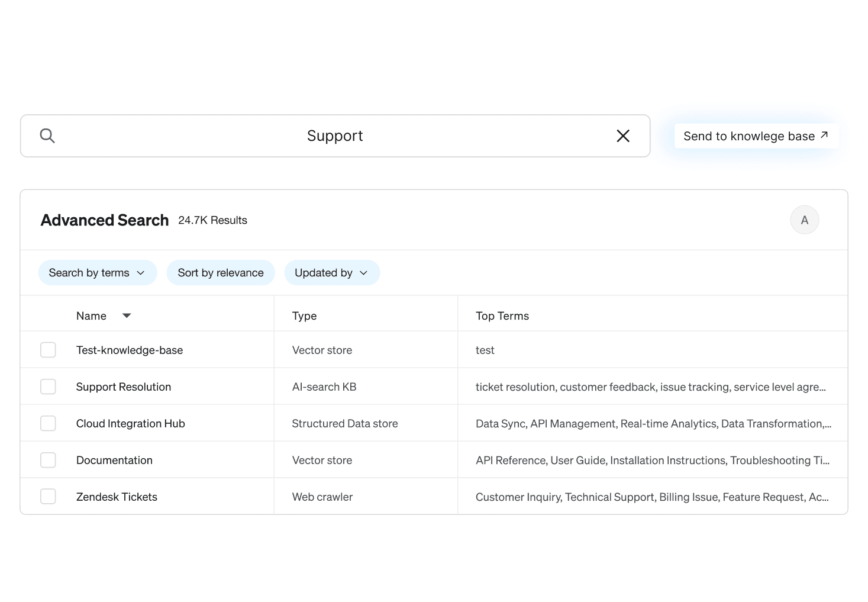This screenshot has width=868, height=602.
Task: Open the Cloud Integration Hub entry
Action: tap(131, 424)
